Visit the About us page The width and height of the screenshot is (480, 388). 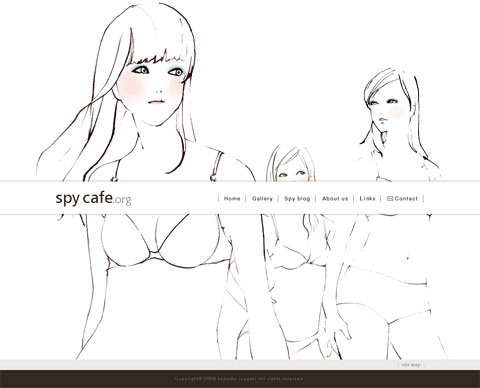click(x=335, y=199)
